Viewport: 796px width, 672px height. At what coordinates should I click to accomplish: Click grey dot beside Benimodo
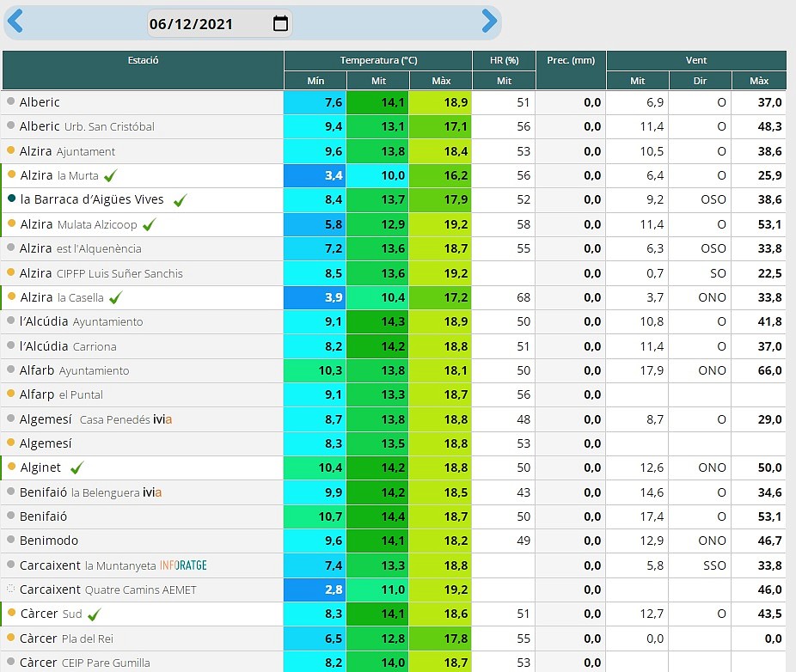click(10, 540)
